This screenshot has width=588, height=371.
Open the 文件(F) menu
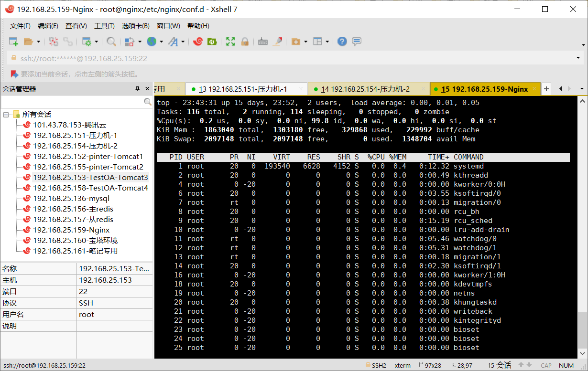coord(20,26)
